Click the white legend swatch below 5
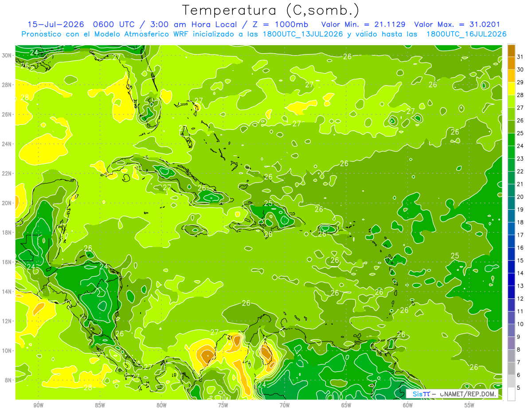The width and height of the screenshot is (532, 411). [x=511, y=394]
